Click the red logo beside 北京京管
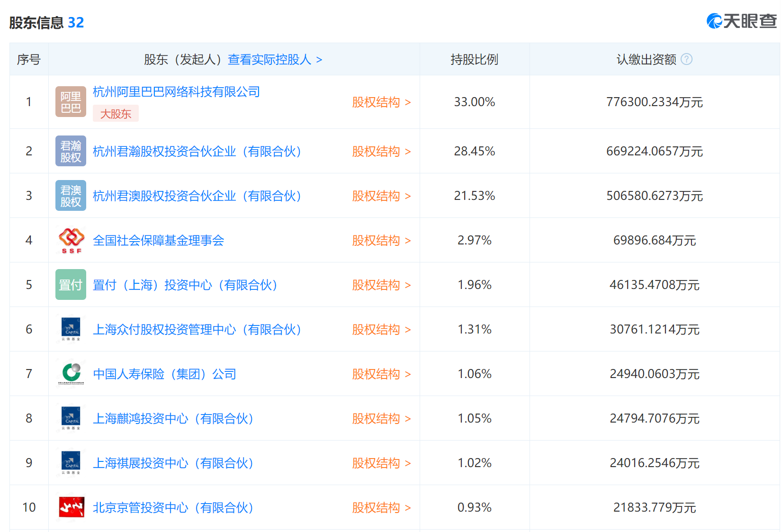 72,507
